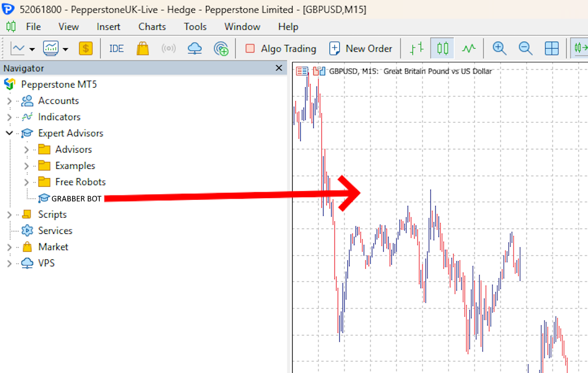Click the radar with green plus icon

point(221,49)
